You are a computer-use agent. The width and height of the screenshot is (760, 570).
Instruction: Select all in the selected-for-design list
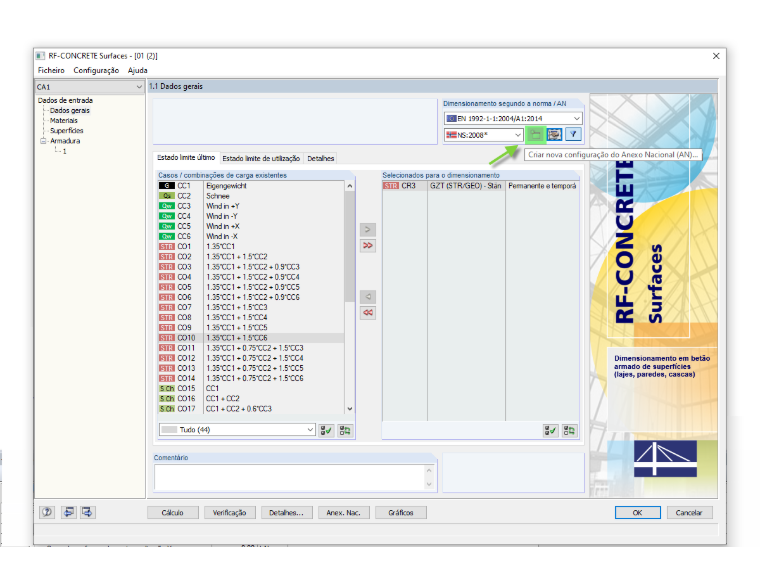pyautogui.click(x=551, y=430)
